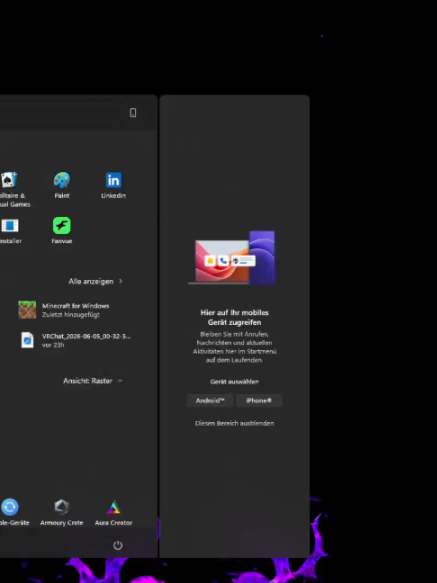Click the power button icon
Screen dimensions: 437x583
[118, 545]
